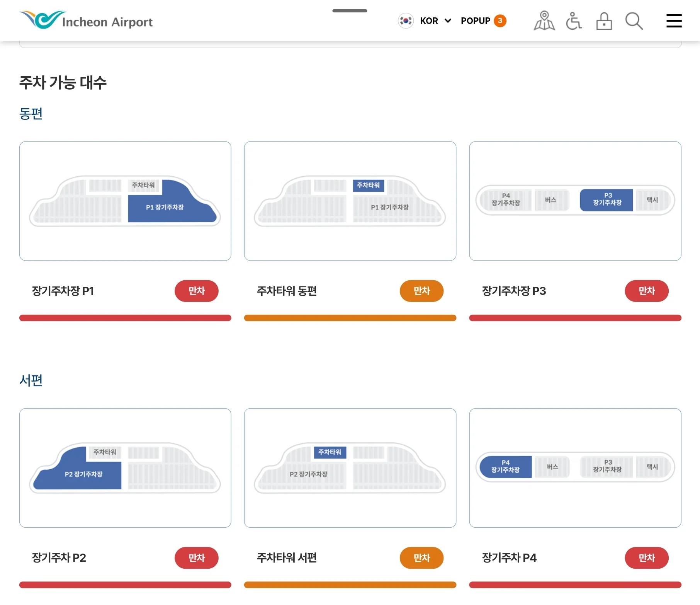Click the 만차 badge for 장기주차 P2

point(196,557)
